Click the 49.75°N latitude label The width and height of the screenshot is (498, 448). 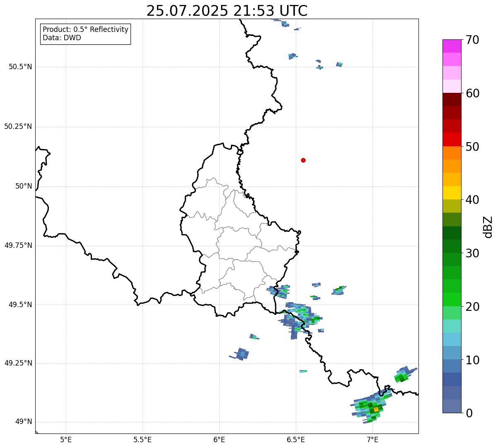point(18,245)
